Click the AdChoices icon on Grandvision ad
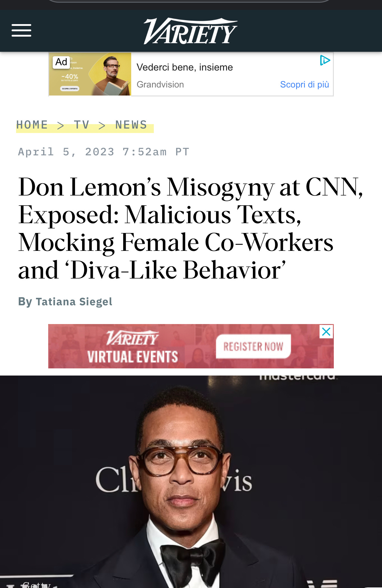This screenshot has height=588, width=382. pos(325,60)
